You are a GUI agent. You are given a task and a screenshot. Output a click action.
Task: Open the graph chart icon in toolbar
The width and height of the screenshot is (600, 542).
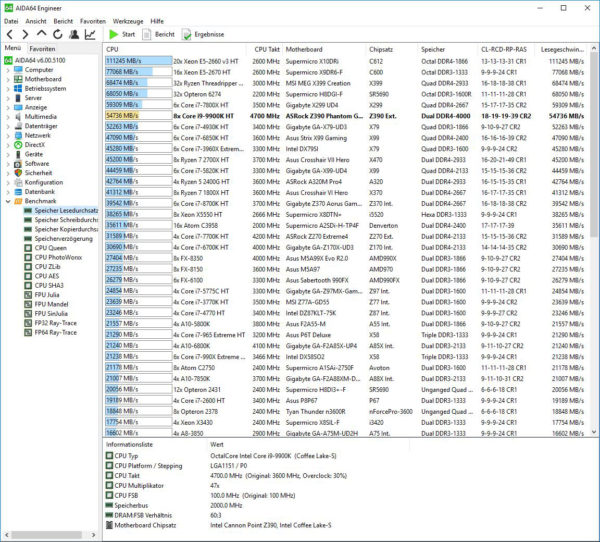tap(90, 34)
